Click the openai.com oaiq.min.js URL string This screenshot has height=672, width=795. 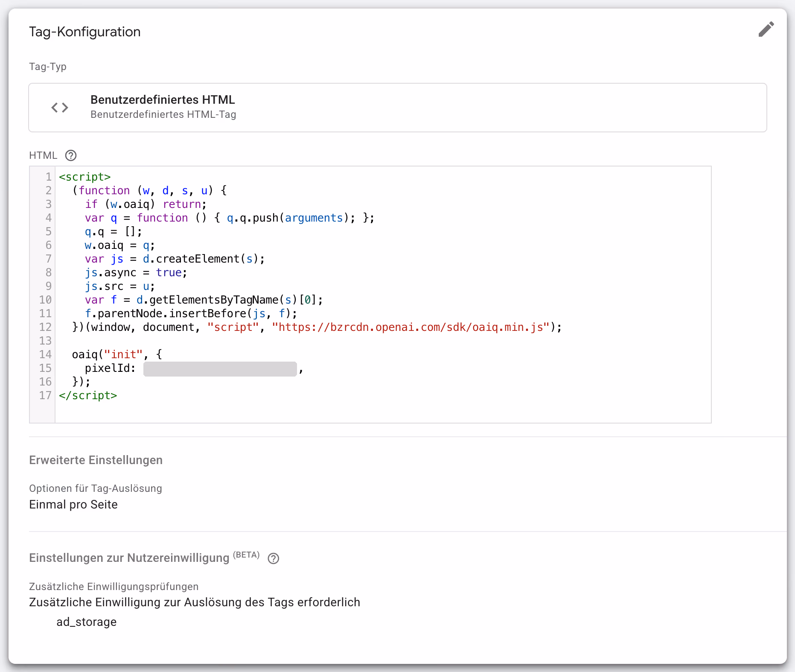tap(411, 327)
